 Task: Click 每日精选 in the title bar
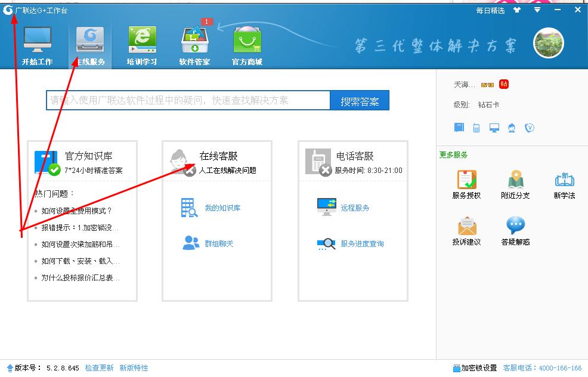490,11
